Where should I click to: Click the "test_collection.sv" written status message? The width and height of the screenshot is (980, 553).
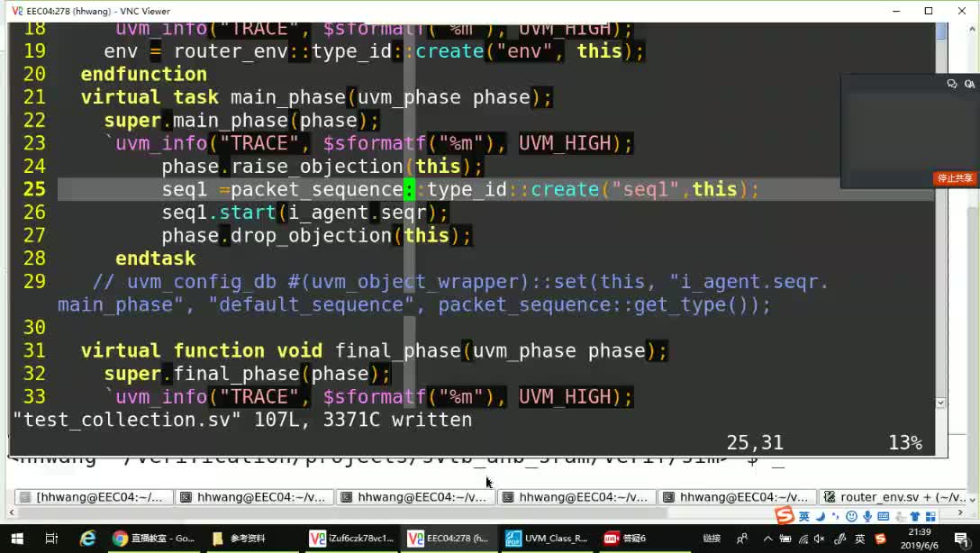point(242,420)
